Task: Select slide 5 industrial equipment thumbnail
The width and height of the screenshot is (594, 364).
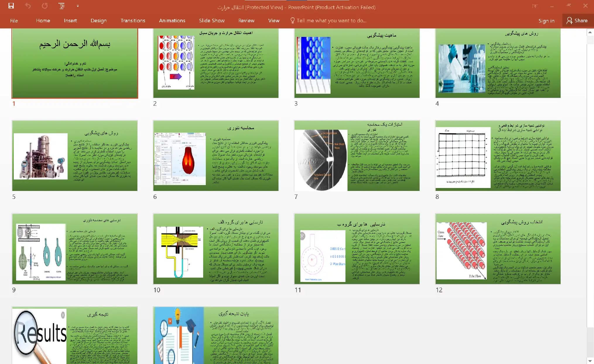Action: click(x=75, y=155)
